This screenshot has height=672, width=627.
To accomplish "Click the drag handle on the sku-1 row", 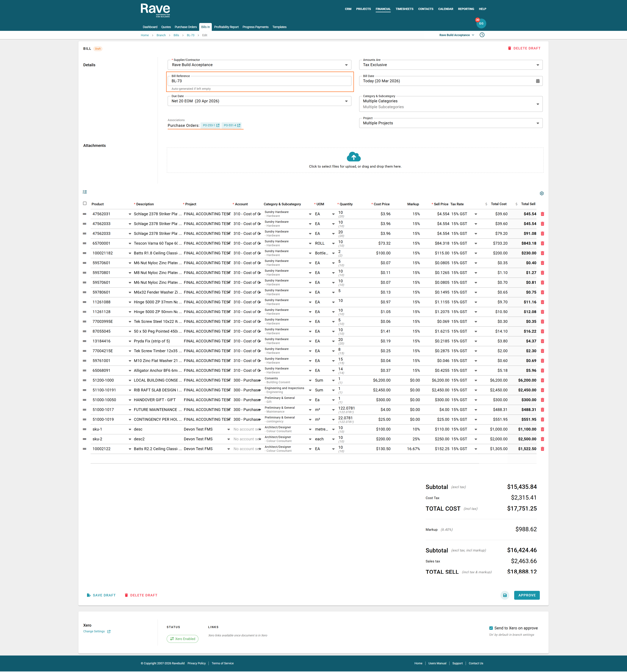I will 85,429.
